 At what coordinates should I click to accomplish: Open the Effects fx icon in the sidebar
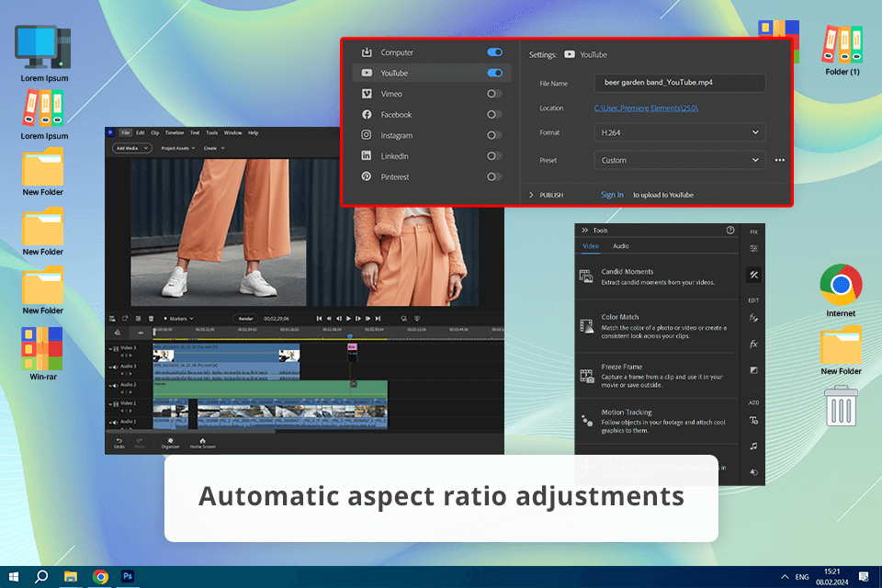click(x=753, y=344)
